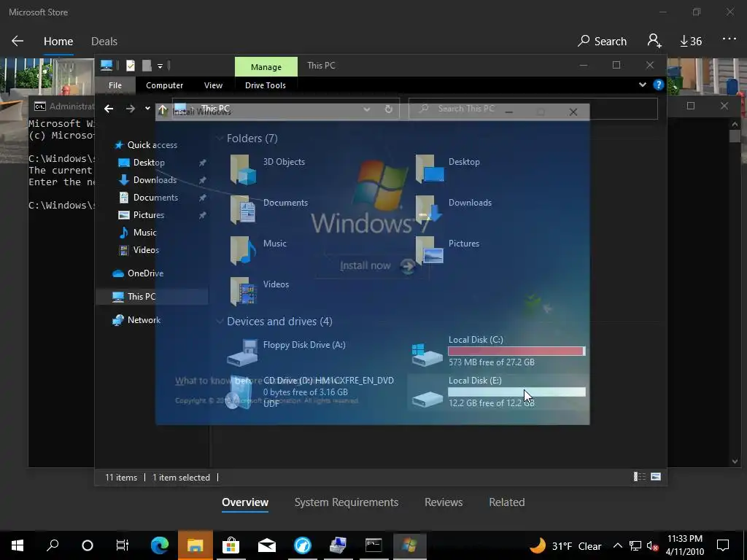The width and height of the screenshot is (747, 560).
Task: Open Microsoft Edge from taskbar
Action: (x=160, y=545)
